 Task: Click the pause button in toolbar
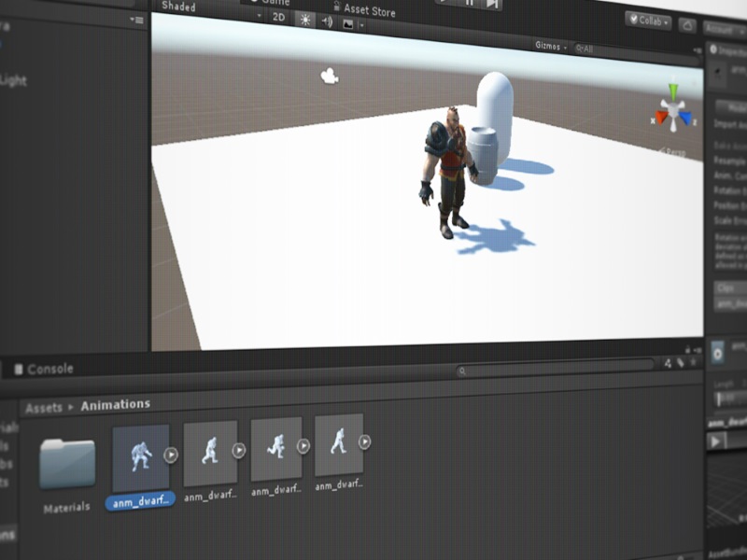(470, 3)
